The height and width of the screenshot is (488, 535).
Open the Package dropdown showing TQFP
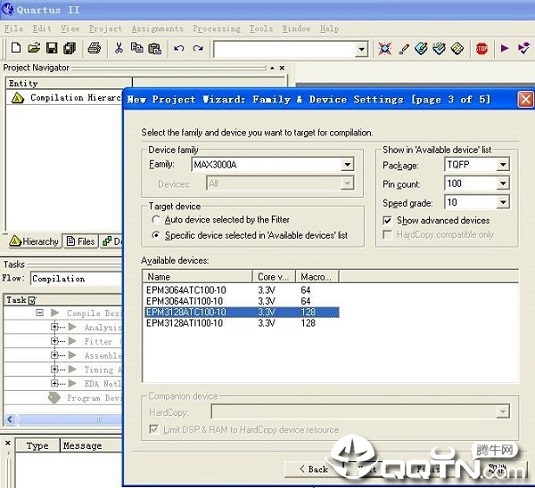[503, 165]
